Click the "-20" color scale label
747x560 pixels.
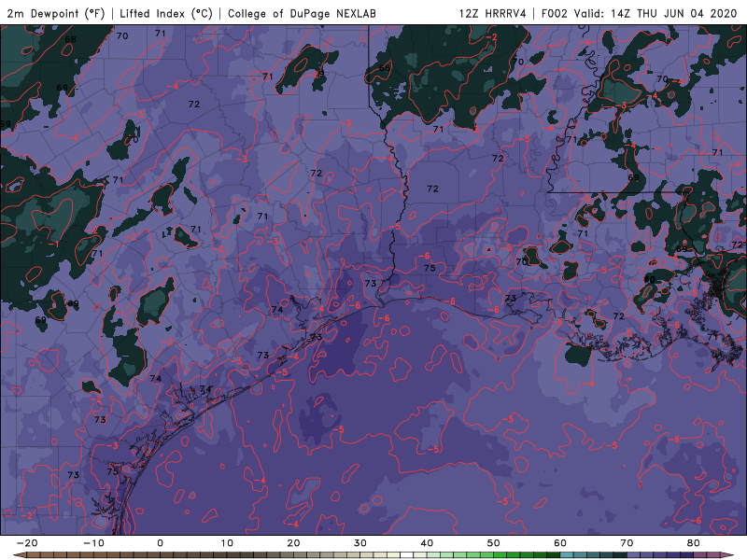(x=27, y=543)
